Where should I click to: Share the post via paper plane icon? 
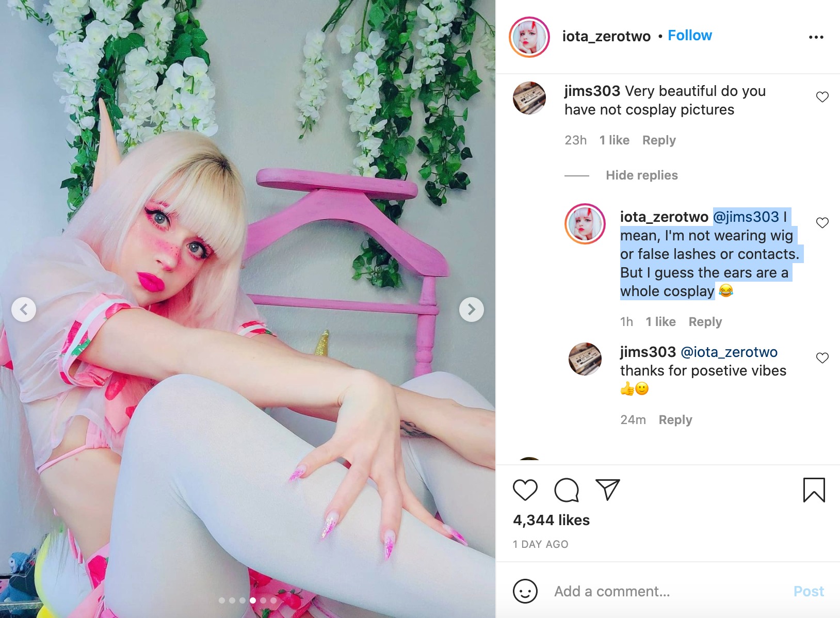[607, 490]
